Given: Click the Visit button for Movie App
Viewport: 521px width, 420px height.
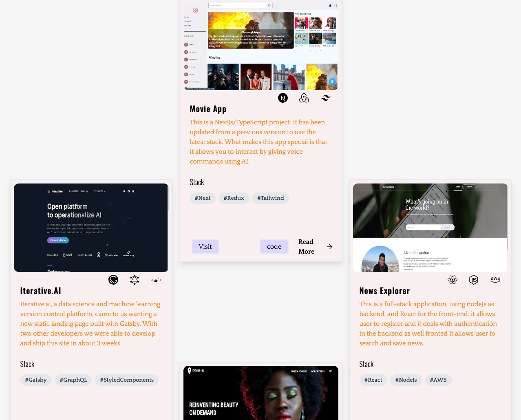Looking at the screenshot, I should coord(205,247).
